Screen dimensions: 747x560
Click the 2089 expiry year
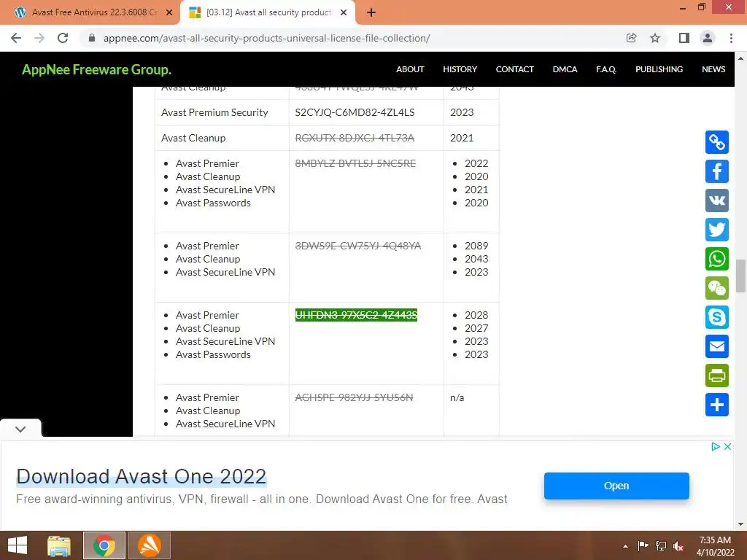[x=476, y=246]
